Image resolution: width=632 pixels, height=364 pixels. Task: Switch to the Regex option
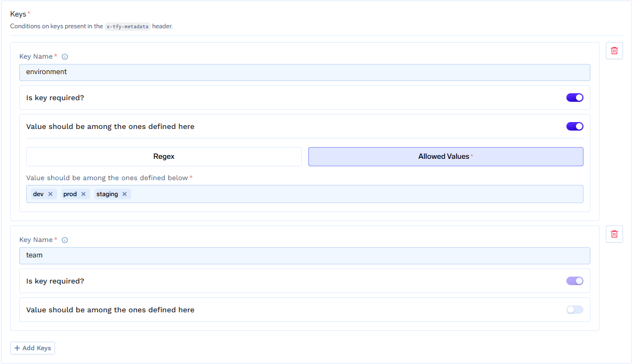164,157
